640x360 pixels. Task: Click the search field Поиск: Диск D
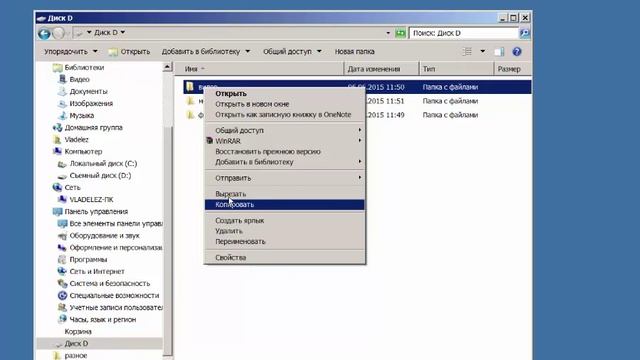pyautogui.click(x=463, y=33)
